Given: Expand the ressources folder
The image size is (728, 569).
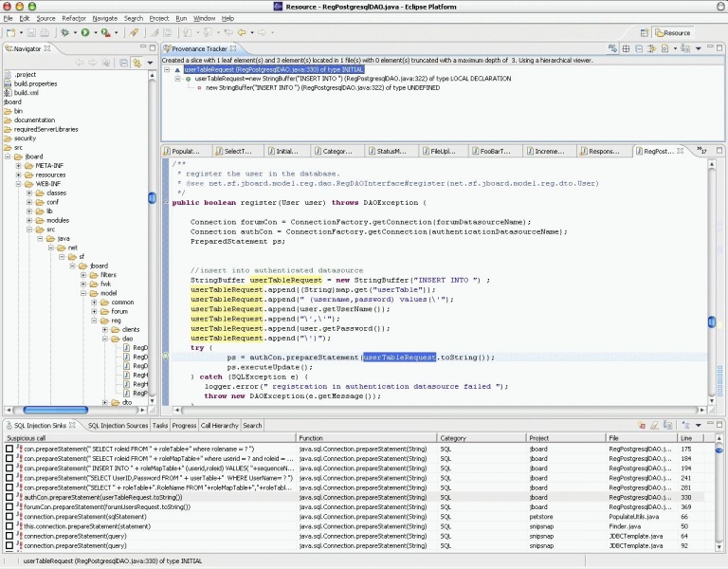Looking at the screenshot, I should tap(19, 174).
